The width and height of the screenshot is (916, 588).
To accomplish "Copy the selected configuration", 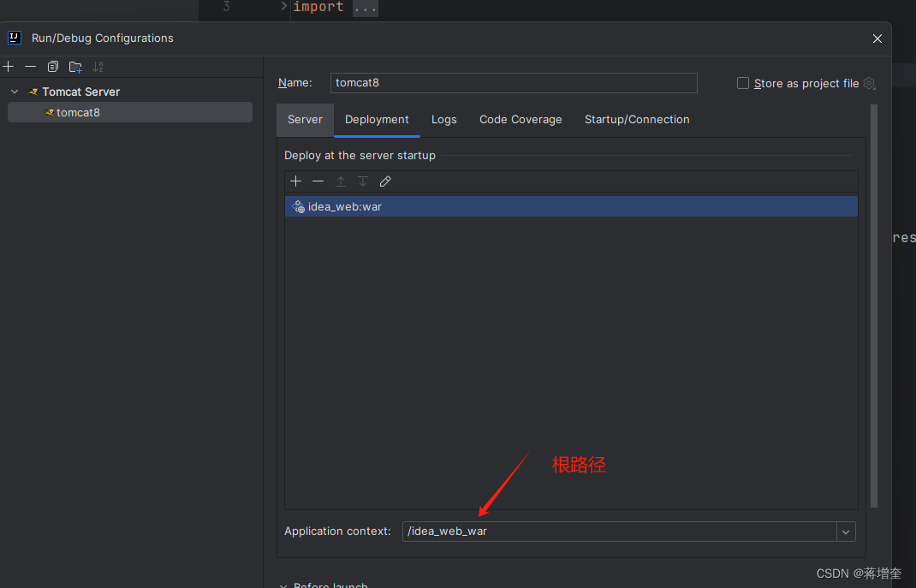I will click(x=52, y=67).
